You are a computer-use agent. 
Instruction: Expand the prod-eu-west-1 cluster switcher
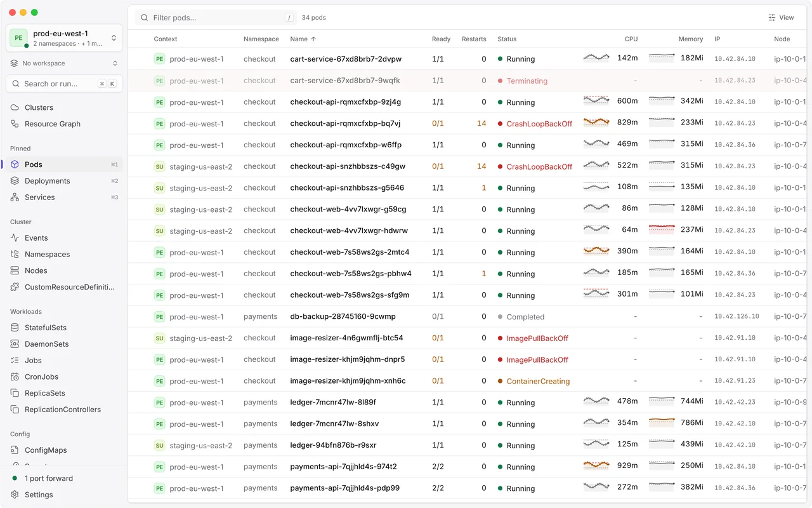point(64,38)
